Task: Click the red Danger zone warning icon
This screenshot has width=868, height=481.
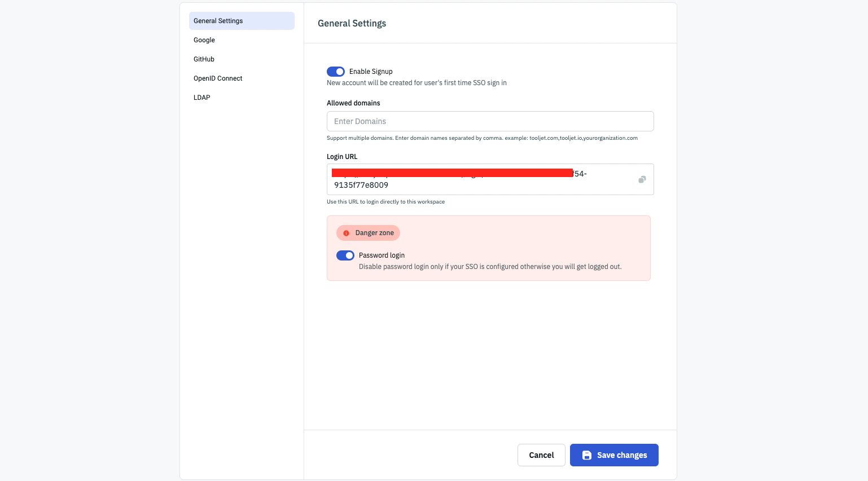Action: click(347, 233)
